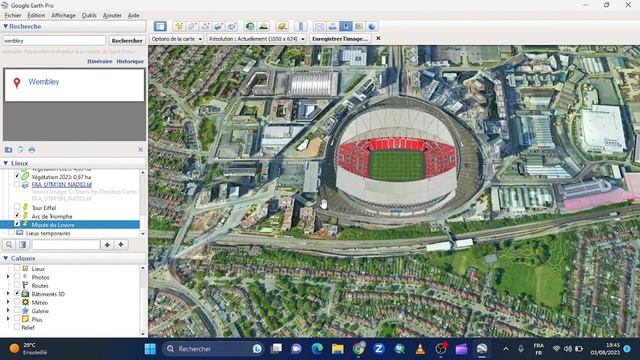Check the FAA_UTM18N_NAD83.tif checkbox

pyautogui.click(x=17, y=184)
